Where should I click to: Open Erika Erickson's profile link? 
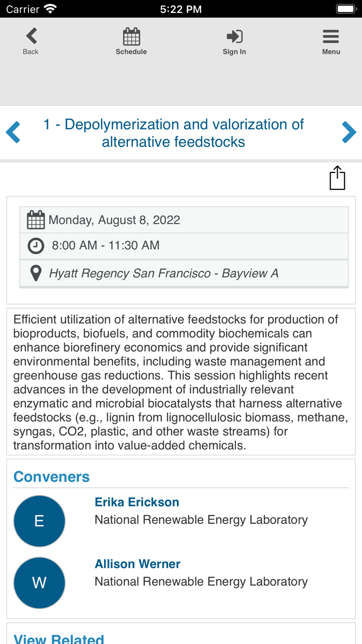tap(137, 502)
